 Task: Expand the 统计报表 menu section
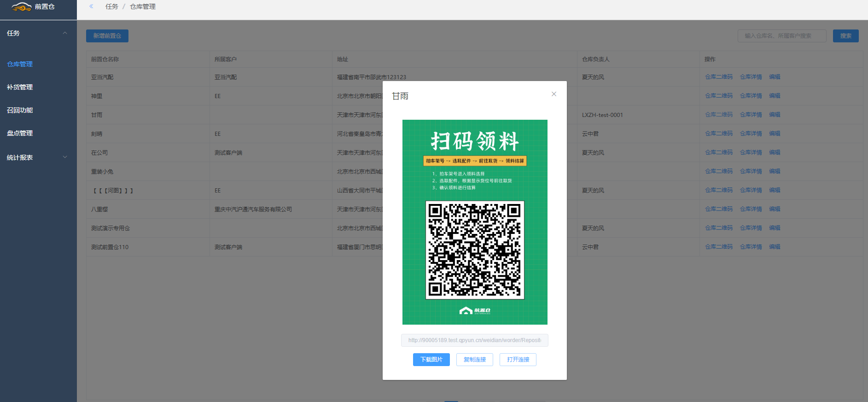coord(65,157)
